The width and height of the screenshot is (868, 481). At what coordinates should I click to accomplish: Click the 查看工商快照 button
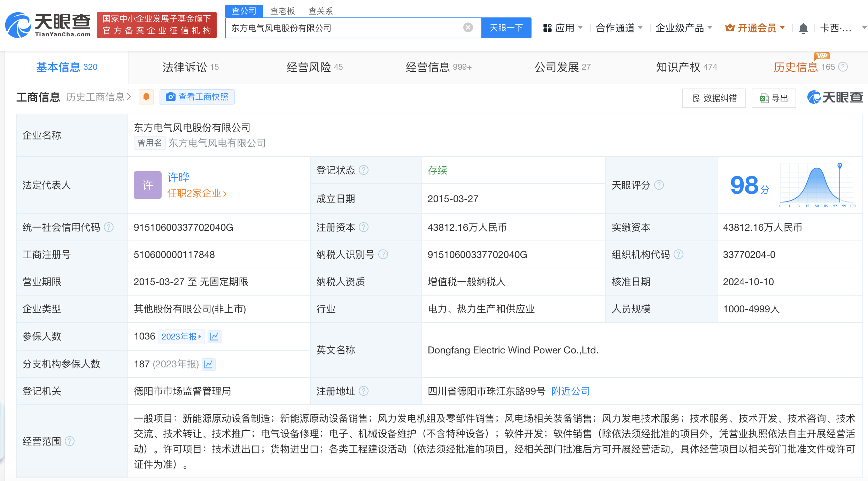point(197,97)
